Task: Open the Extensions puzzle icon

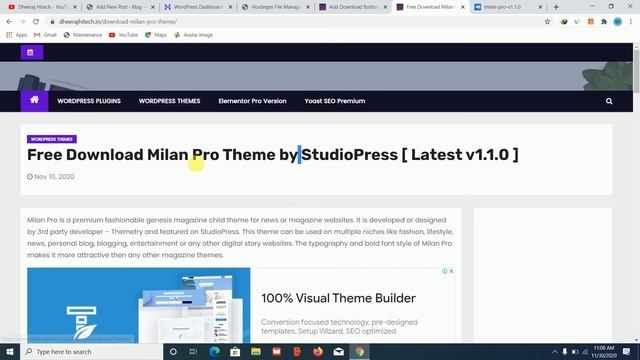Action: point(604,22)
